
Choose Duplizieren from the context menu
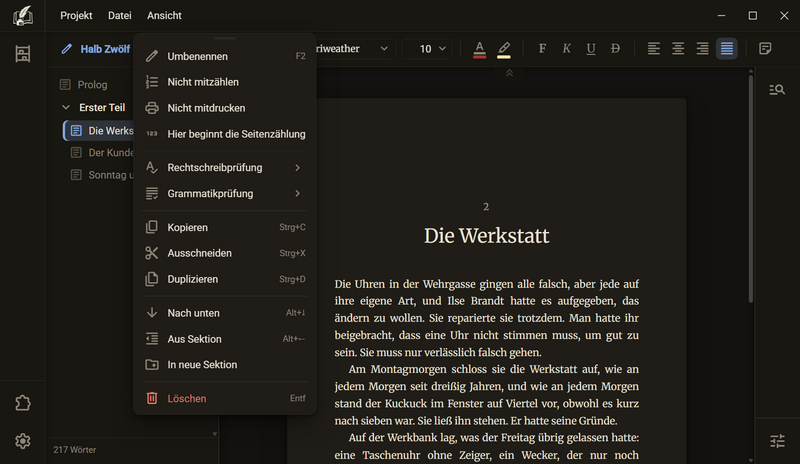tap(225, 279)
